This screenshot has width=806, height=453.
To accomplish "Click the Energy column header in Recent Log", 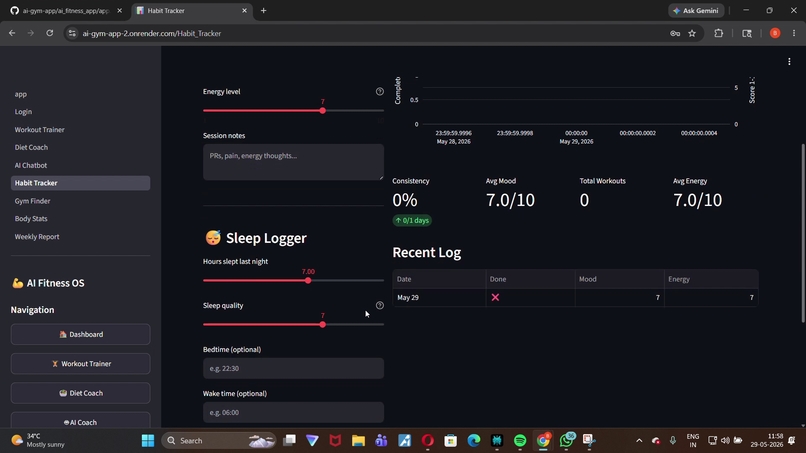I will (x=711, y=279).
